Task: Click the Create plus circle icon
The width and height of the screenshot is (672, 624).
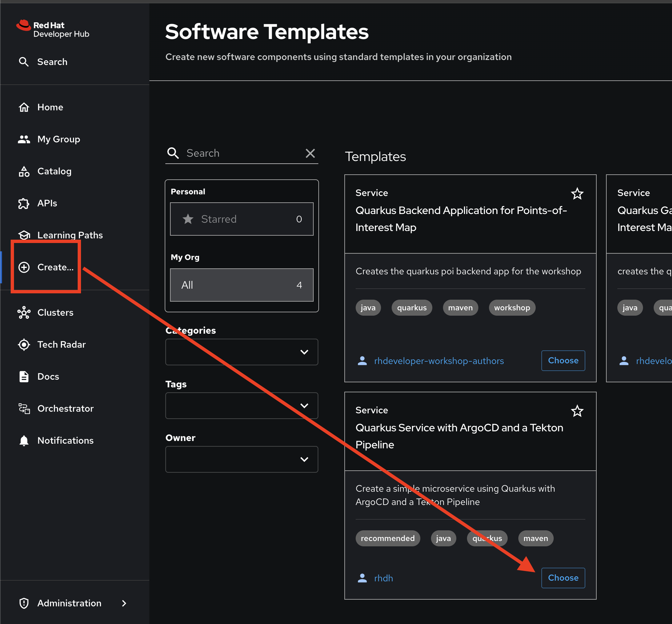Action: coord(24,267)
